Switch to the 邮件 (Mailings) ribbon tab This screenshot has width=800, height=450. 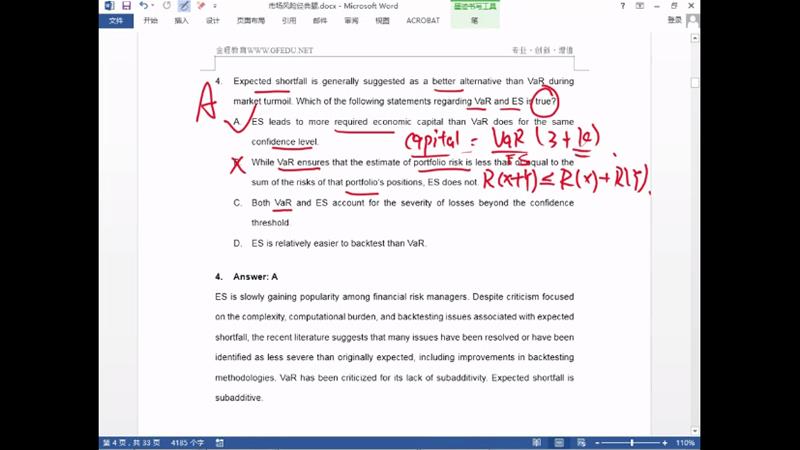click(x=320, y=20)
